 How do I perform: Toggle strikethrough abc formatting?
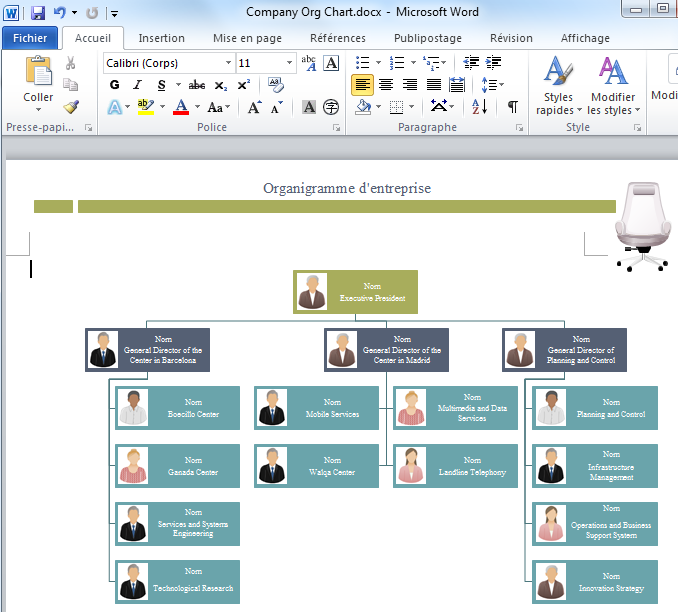(197, 85)
